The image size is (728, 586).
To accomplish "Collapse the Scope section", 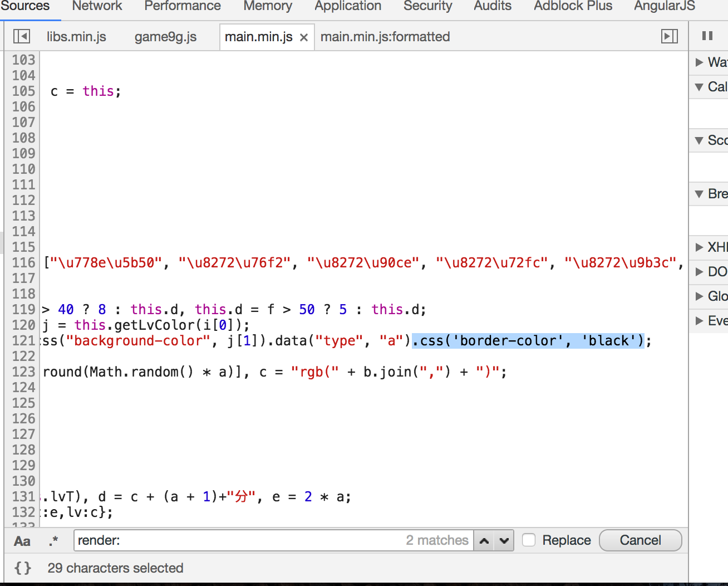I will coord(700,140).
